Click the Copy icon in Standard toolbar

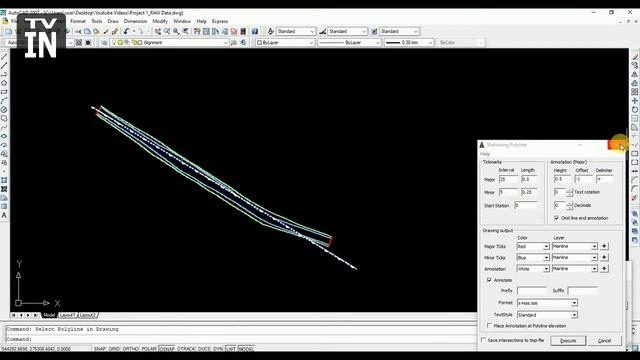pyautogui.click(x=87, y=31)
